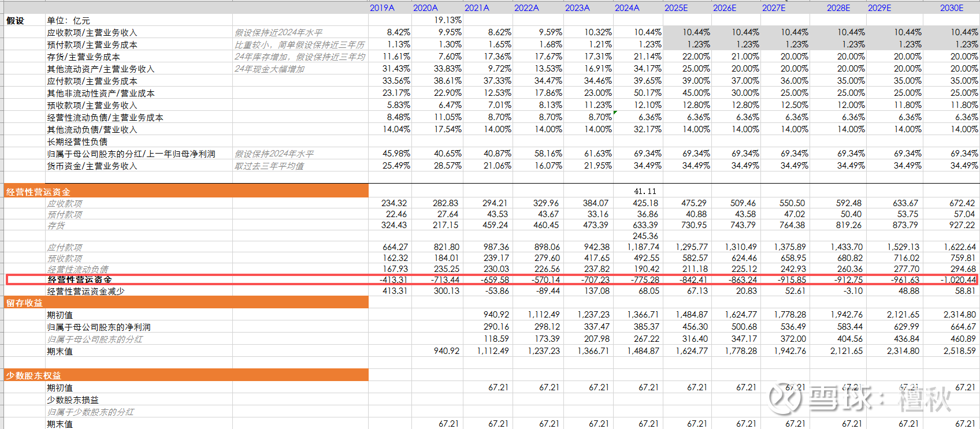This screenshot has height=429, width=980.
Task: Select the 存货/主营业务成本 row label
Action: 83,57
